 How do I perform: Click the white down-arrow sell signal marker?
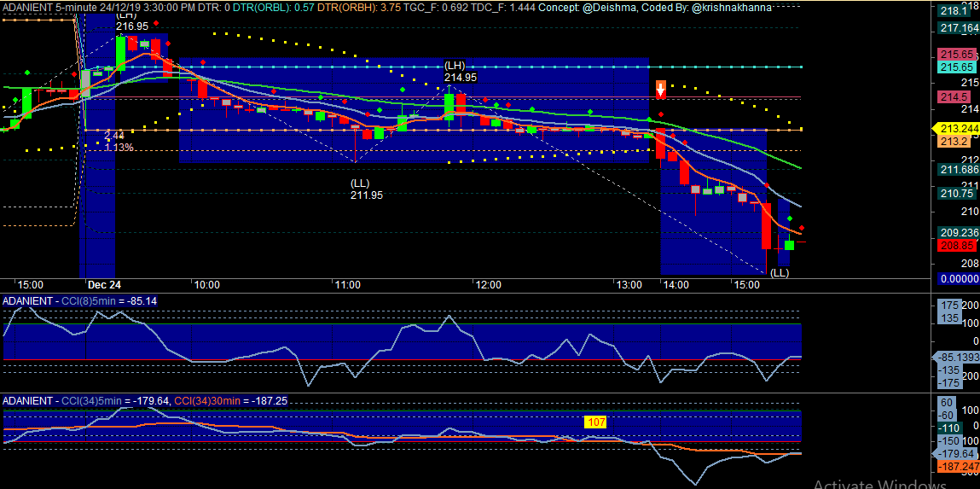pyautogui.click(x=661, y=89)
